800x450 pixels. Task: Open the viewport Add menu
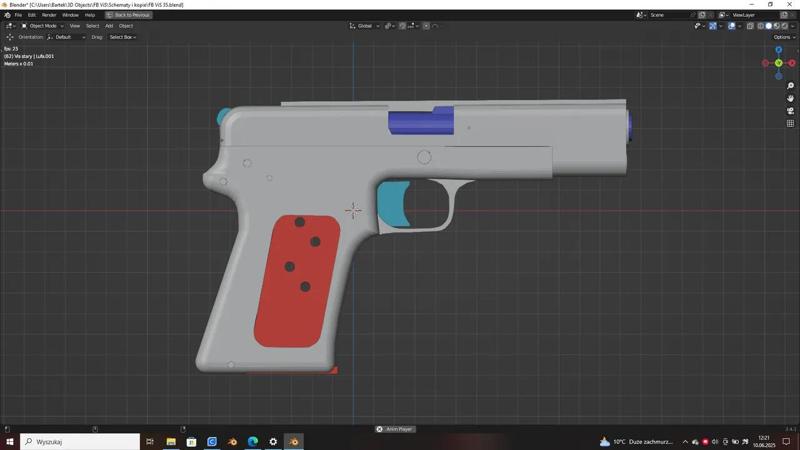point(109,26)
